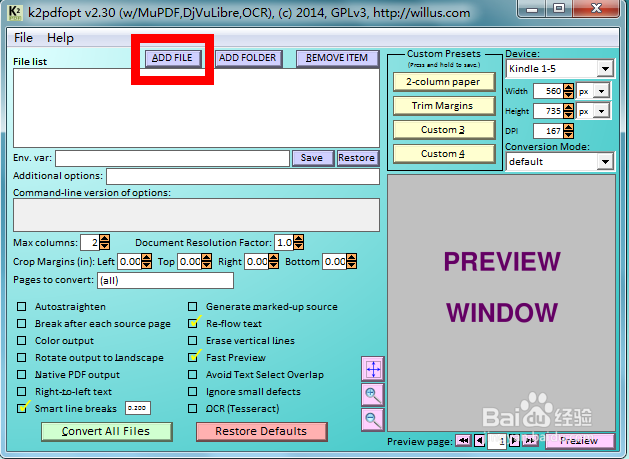Click the File list box

click(196, 108)
